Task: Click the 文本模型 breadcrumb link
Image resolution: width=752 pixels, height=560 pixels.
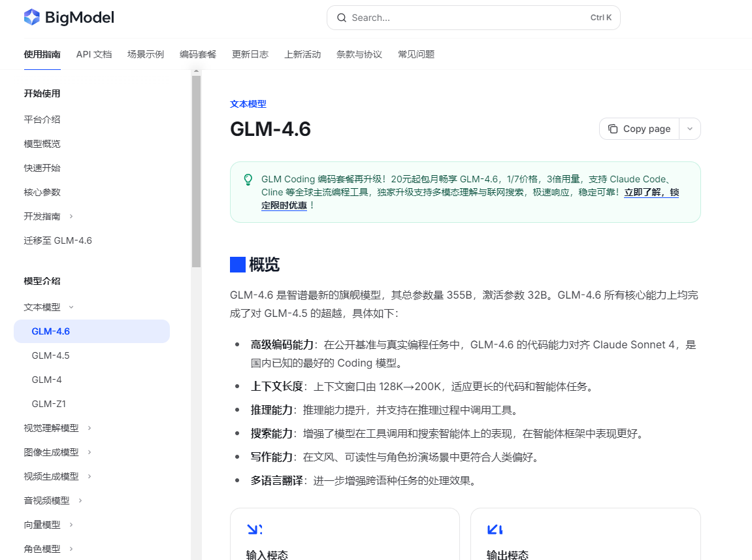Action: pos(248,104)
